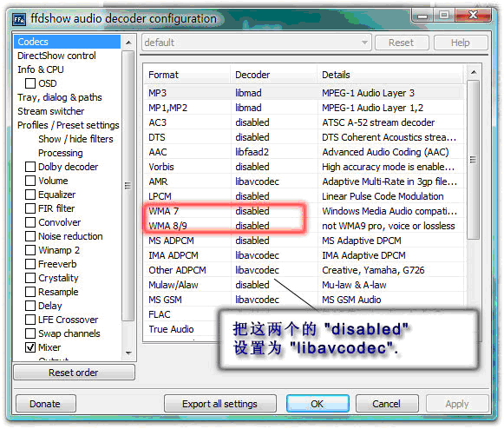The height and width of the screenshot is (429, 504).
Task: Open Tray, dialog & paths section
Action: point(60,97)
